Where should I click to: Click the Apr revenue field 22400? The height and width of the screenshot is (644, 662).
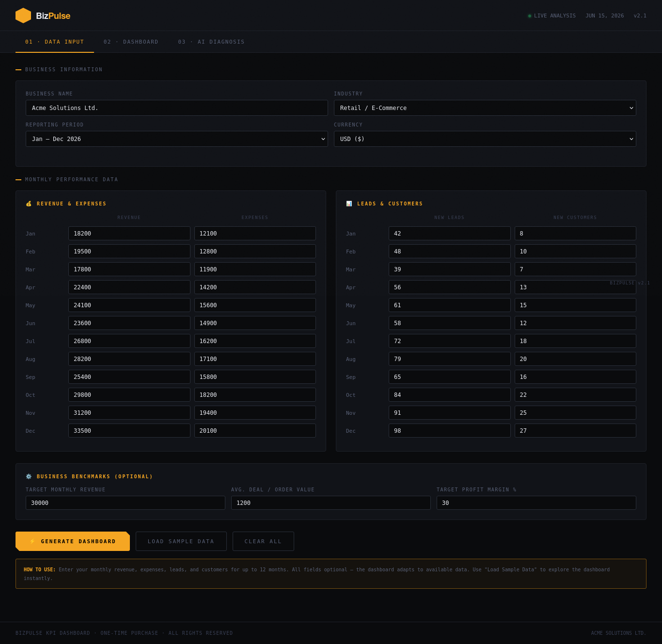pyautogui.click(x=129, y=287)
